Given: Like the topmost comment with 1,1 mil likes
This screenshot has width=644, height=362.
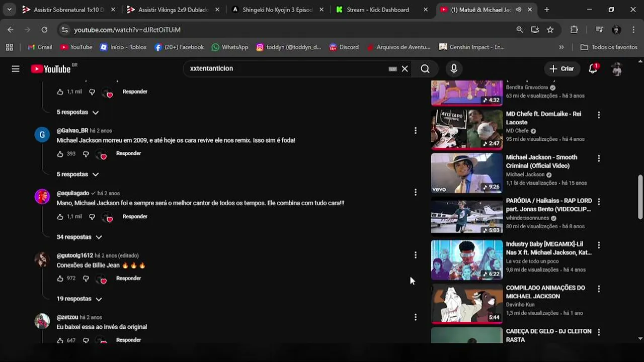Looking at the screenshot, I should pyautogui.click(x=60, y=92).
